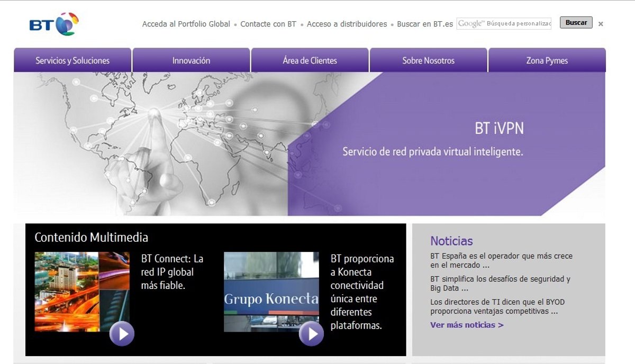Screen dimensions: 635x364
Task: Follow the Acceda al Portfolio Global link
Action: [x=186, y=24]
